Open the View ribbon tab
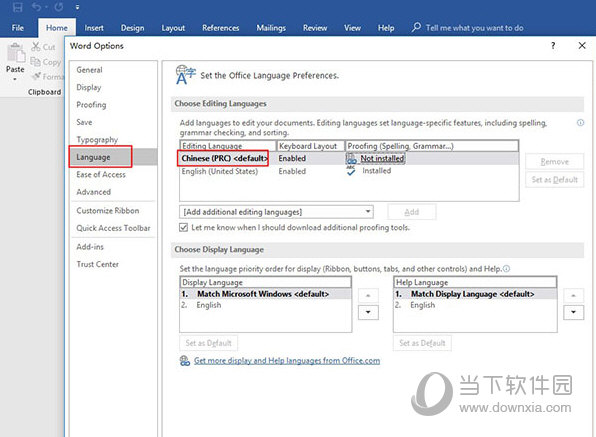 [x=352, y=28]
